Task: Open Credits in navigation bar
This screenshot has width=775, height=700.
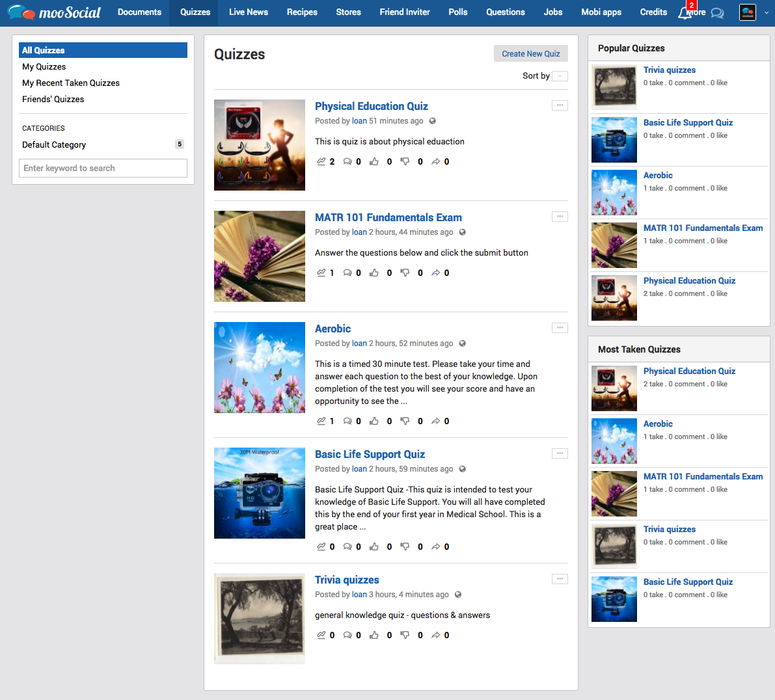Action: [653, 12]
